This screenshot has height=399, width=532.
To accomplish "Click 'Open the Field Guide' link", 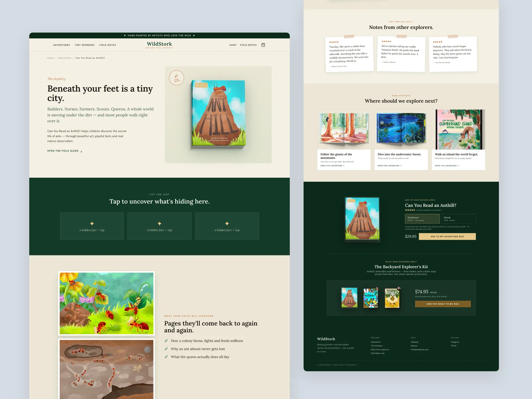I will [x=65, y=151].
